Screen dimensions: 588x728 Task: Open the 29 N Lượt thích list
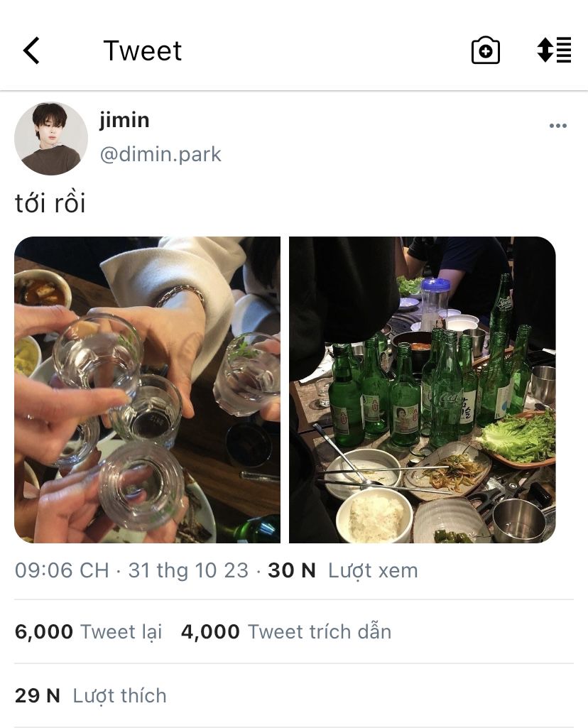90,696
